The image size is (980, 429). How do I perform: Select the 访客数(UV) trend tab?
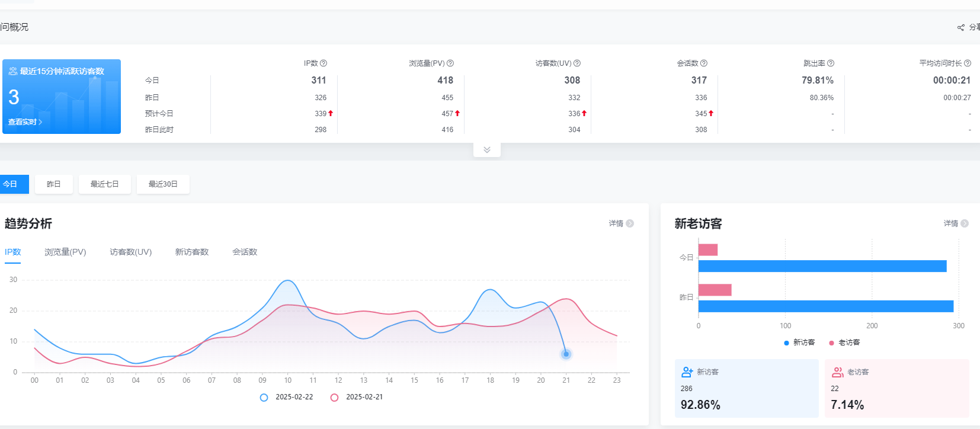131,252
